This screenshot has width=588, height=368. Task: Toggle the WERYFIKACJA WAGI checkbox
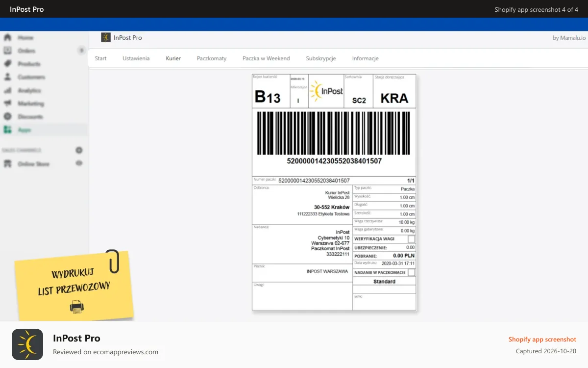coord(411,239)
